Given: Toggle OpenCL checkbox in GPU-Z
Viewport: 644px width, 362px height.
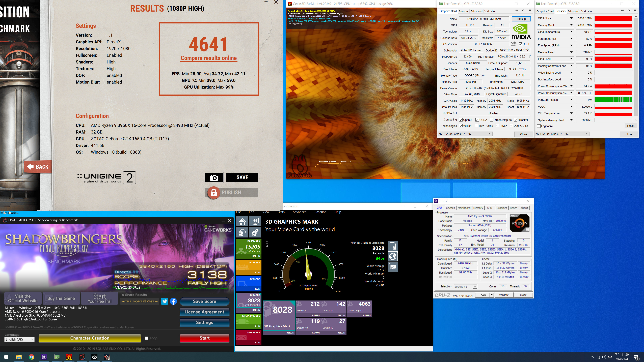Looking at the screenshot, I should [461, 120].
